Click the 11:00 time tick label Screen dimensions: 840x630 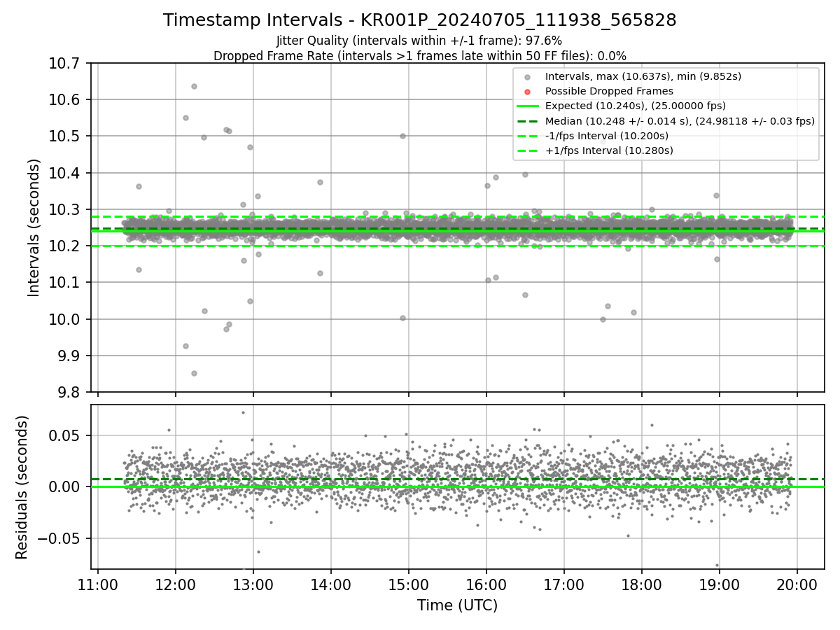pos(98,585)
